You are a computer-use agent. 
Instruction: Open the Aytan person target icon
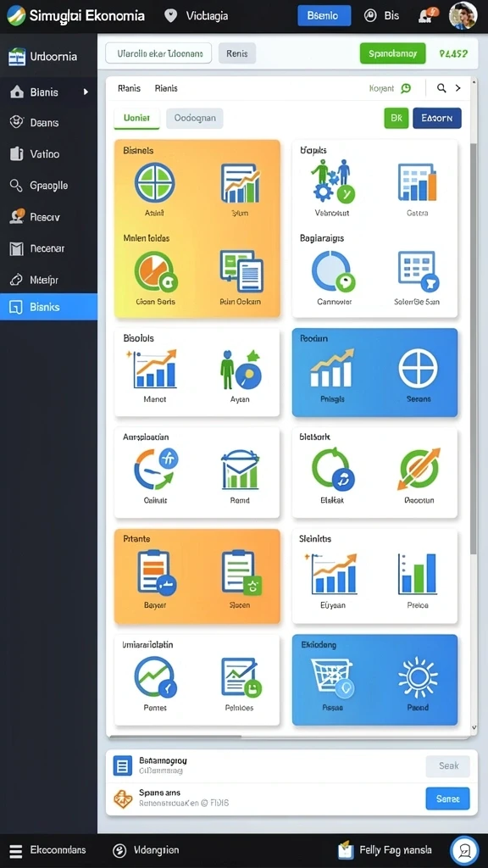click(240, 370)
